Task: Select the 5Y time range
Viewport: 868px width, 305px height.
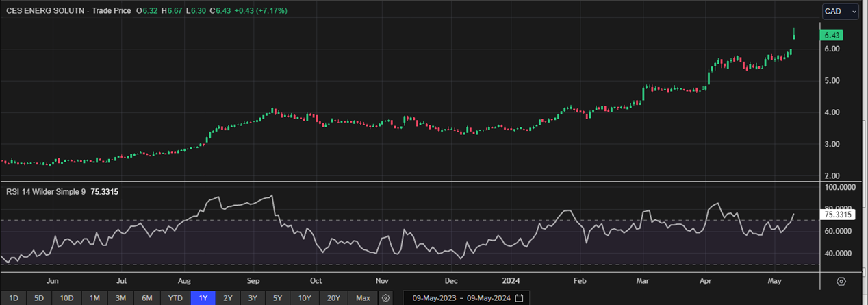Action: tap(277, 298)
